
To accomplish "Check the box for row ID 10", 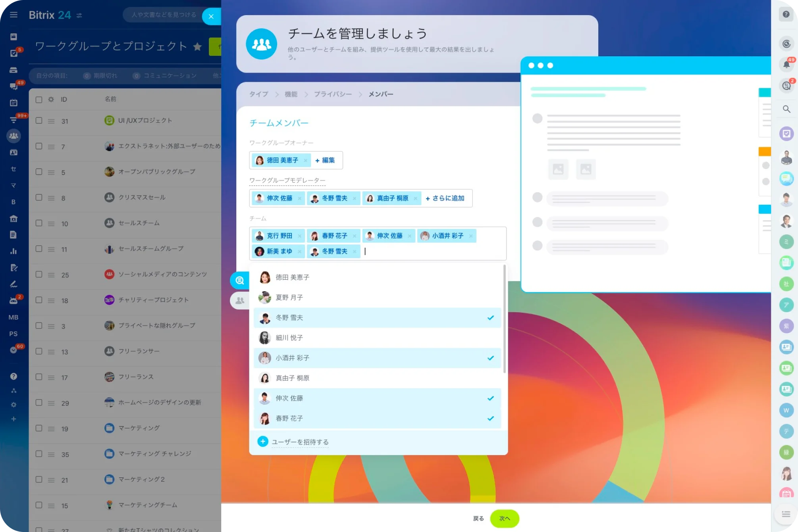I will (39, 223).
